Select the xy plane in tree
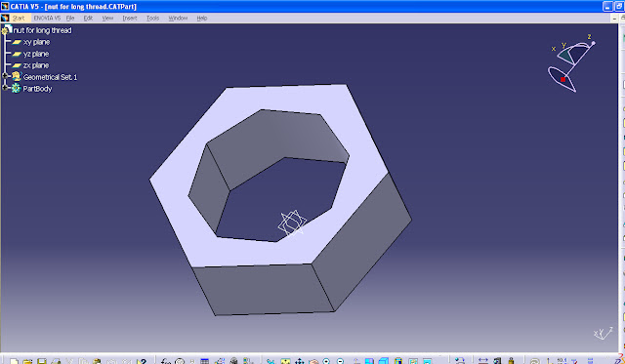 coord(36,42)
